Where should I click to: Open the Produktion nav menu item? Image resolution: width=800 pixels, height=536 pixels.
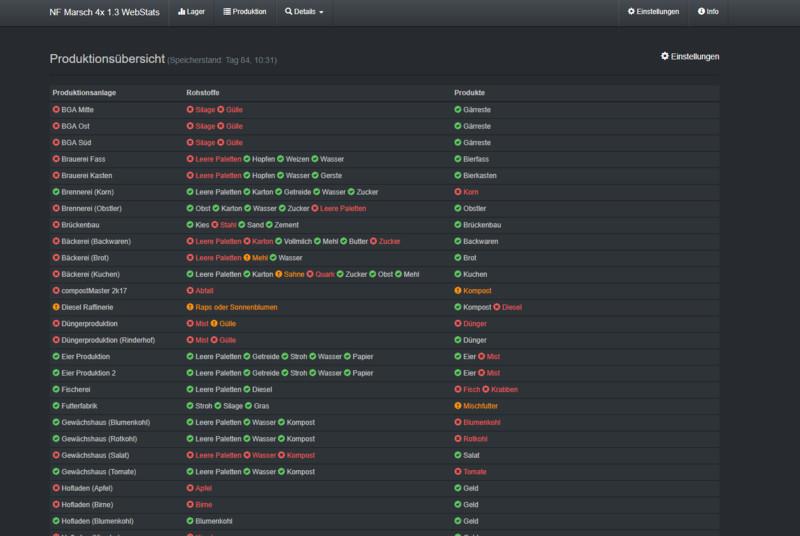[x=245, y=12]
